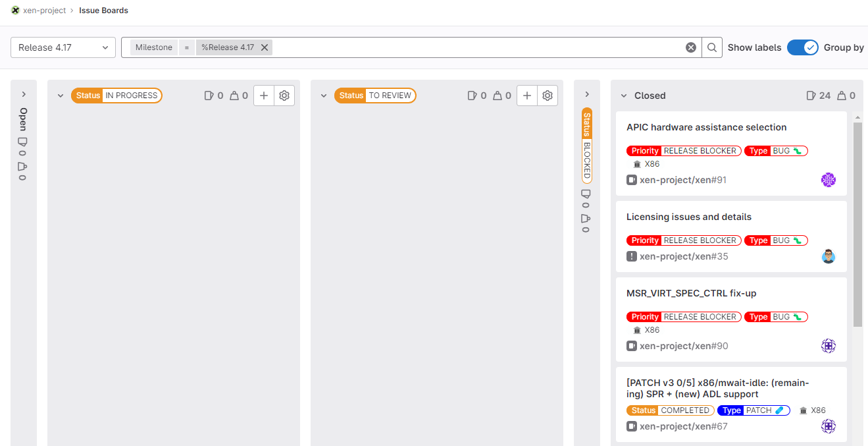Collapse the TO REVIEW list
Screen dimensions: 868x446
click(324, 96)
